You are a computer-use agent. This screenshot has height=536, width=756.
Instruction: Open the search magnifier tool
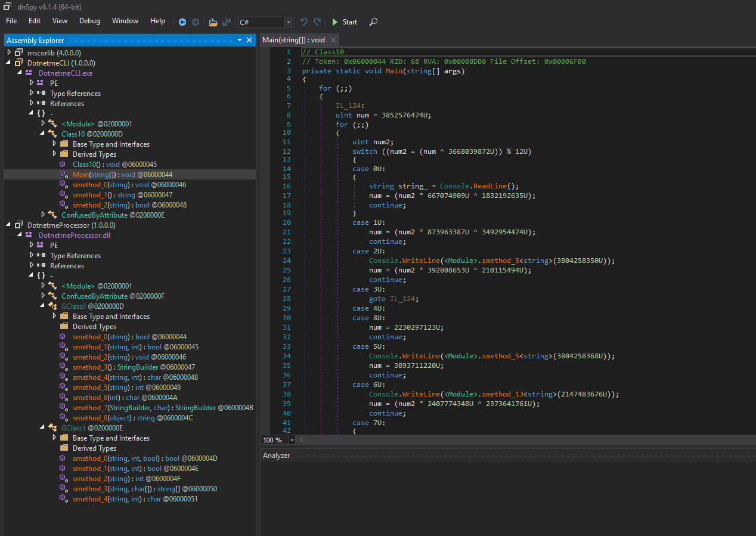373,22
